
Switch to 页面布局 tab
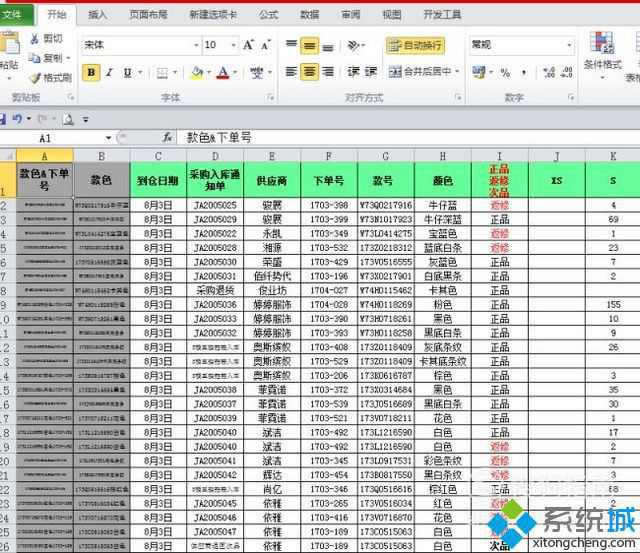click(x=149, y=15)
